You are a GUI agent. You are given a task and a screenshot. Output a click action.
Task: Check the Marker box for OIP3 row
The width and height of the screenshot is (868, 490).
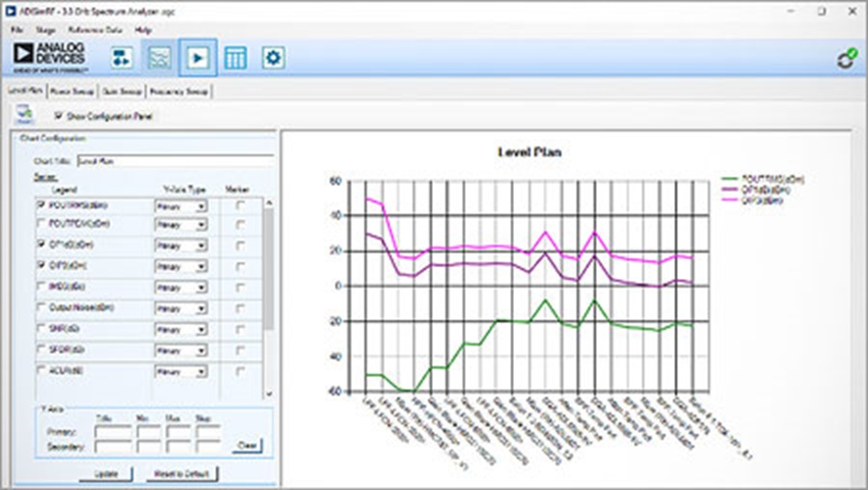tap(240, 266)
